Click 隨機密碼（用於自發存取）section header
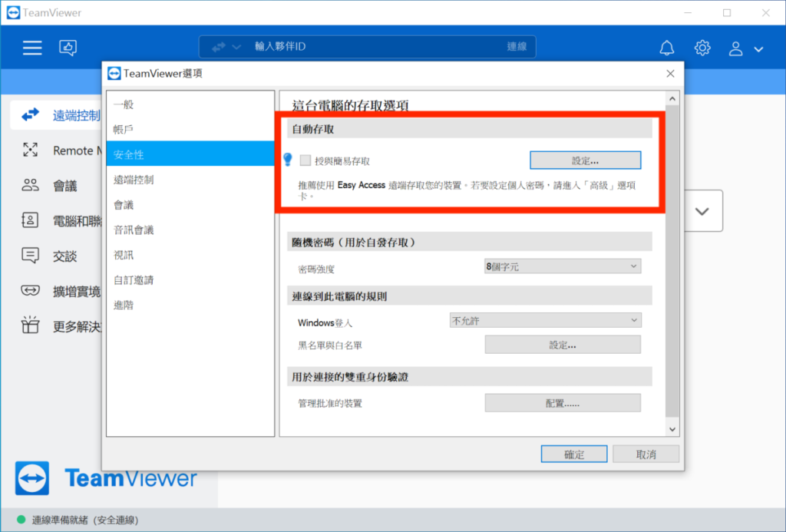 (470, 242)
